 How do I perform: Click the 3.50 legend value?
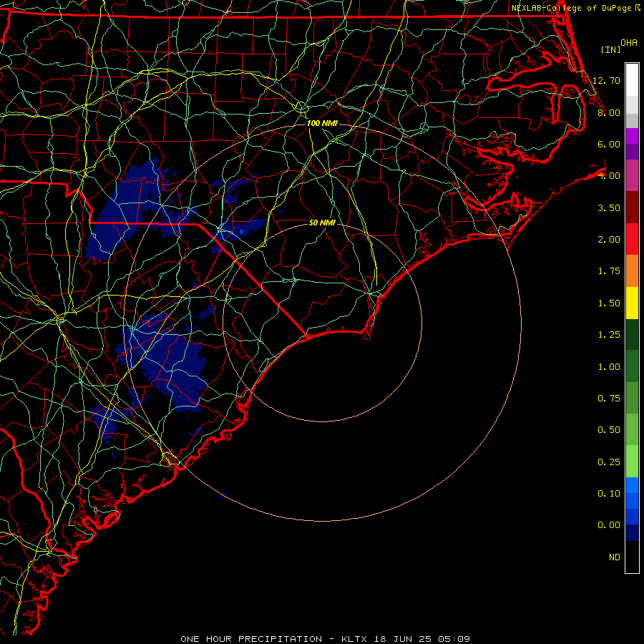click(x=609, y=208)
